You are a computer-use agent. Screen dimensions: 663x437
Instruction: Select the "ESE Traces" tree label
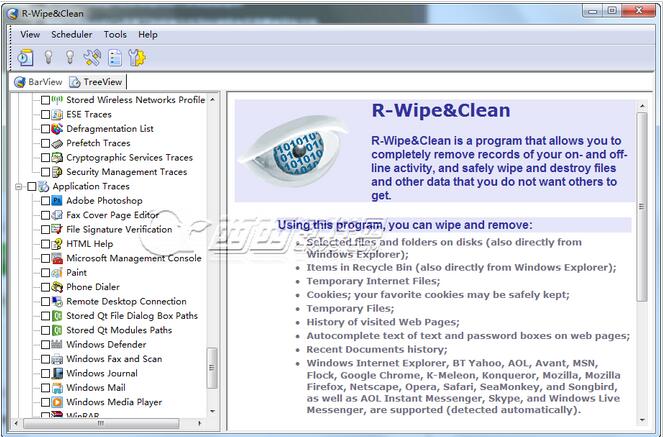(89, 114)
